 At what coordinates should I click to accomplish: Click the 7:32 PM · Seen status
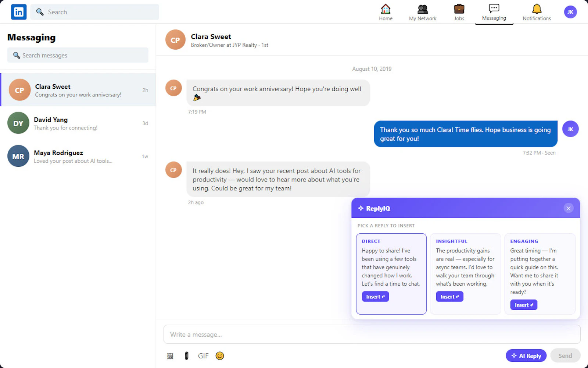pyautogui.click(x=539, y=153)
